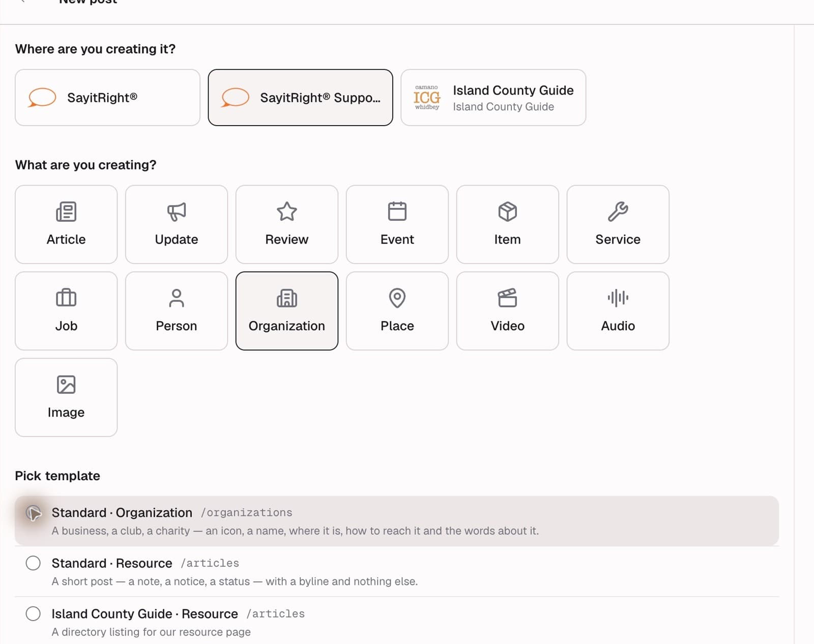Choose the Image picture icon
814x644 pixels.
click(66, 385)
